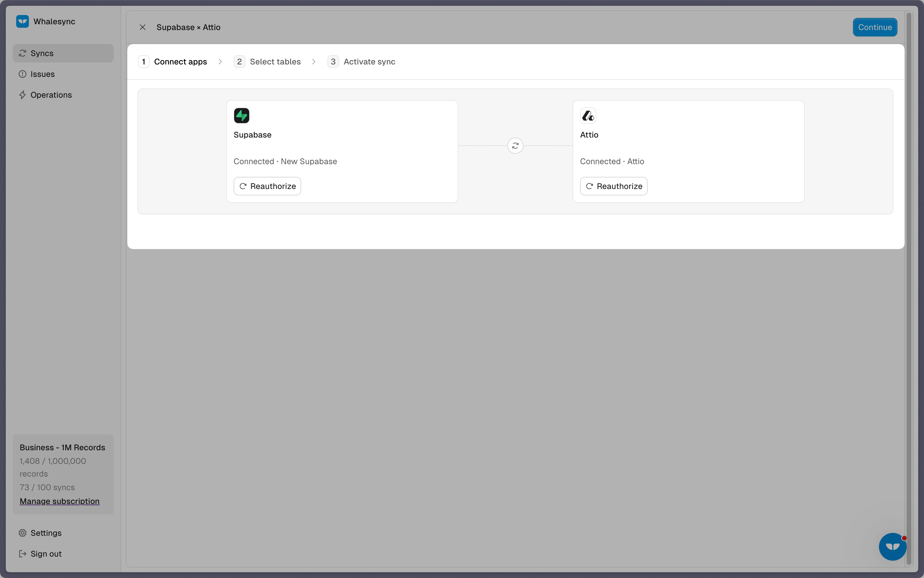Click the Continue button
The height and width of the screenshot is (578, 924).
(x=875, y=27)
